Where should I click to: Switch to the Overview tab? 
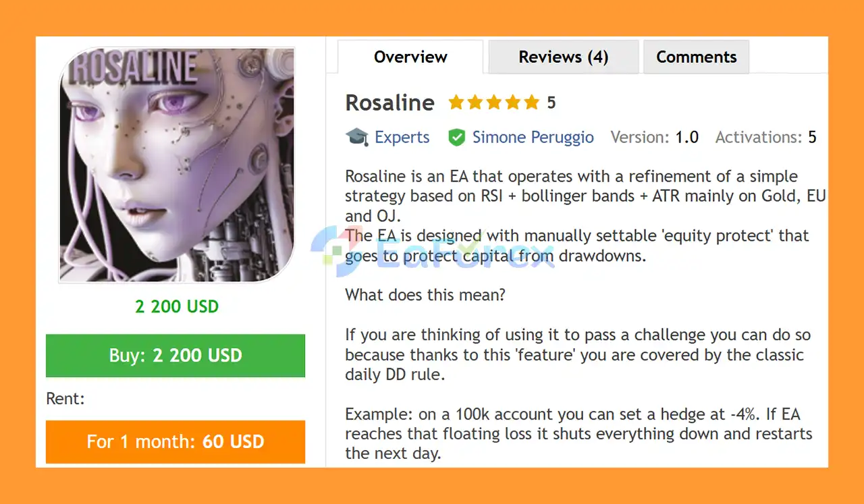click(x=410, y=57)
